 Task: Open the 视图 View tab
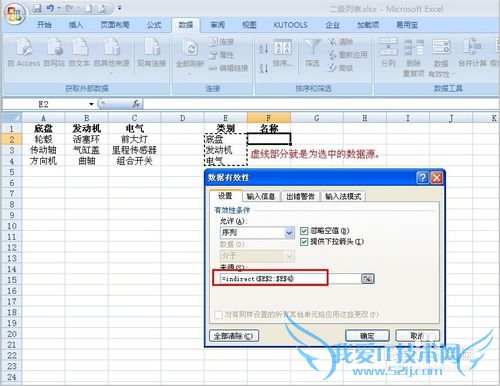tap(249, 25)
